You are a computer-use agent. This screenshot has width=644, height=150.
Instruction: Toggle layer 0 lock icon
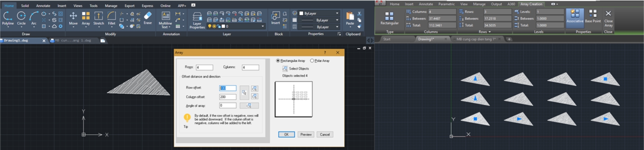point(219,26)
